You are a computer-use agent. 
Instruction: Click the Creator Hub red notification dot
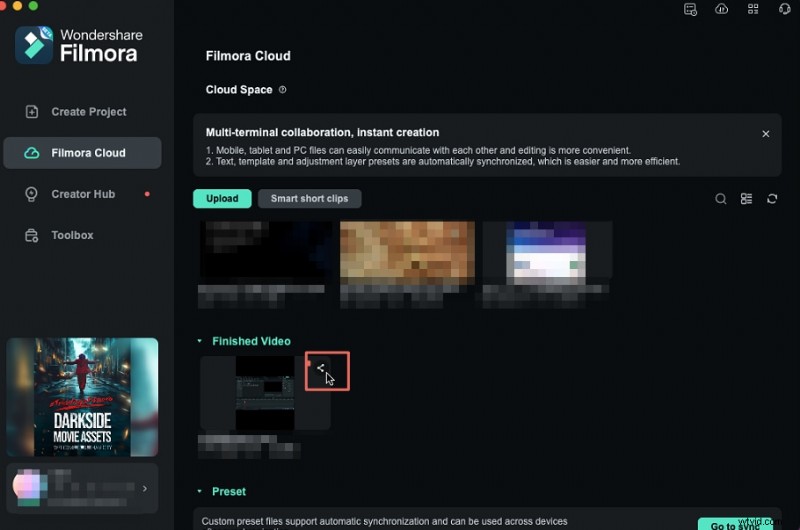coord(147,194)
